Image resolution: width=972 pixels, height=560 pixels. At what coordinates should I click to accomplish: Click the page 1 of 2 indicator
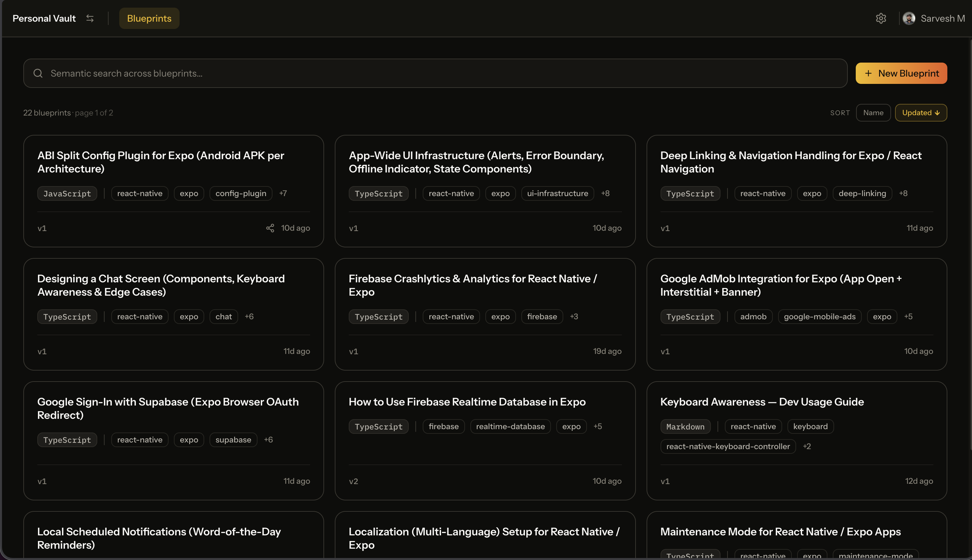94,113
